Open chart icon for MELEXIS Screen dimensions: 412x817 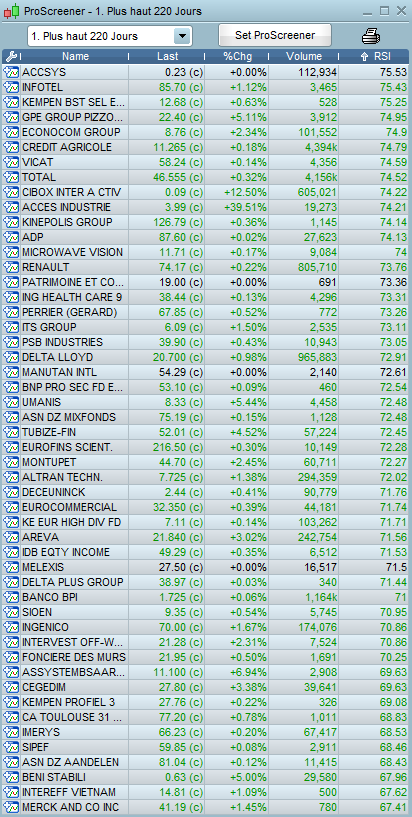point(11,567)
